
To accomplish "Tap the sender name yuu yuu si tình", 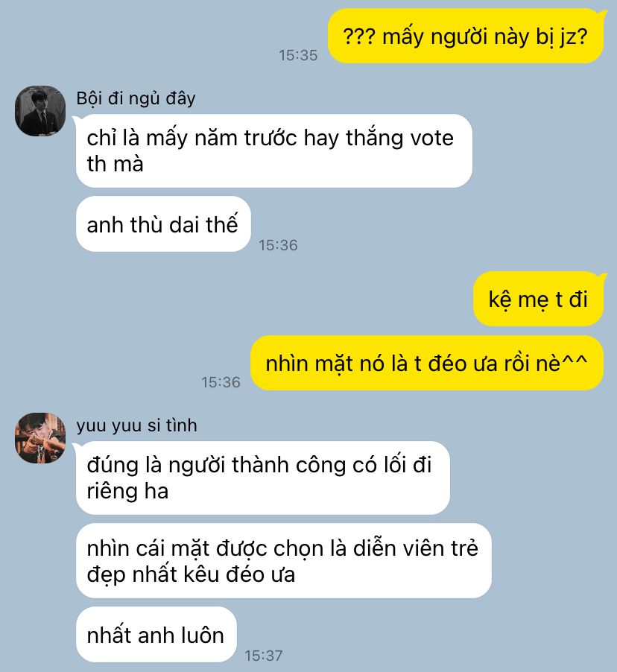I will pyautogui.click(x=137, y=425).
